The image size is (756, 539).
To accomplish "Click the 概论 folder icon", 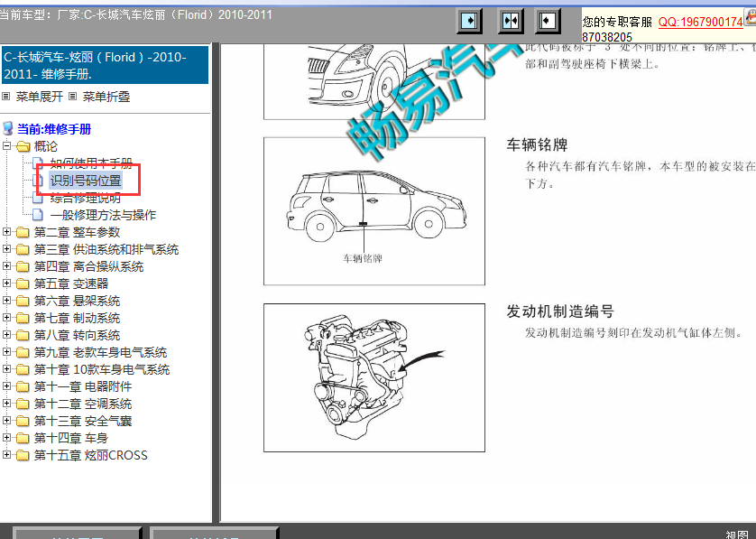I will [x=23, y=146].
